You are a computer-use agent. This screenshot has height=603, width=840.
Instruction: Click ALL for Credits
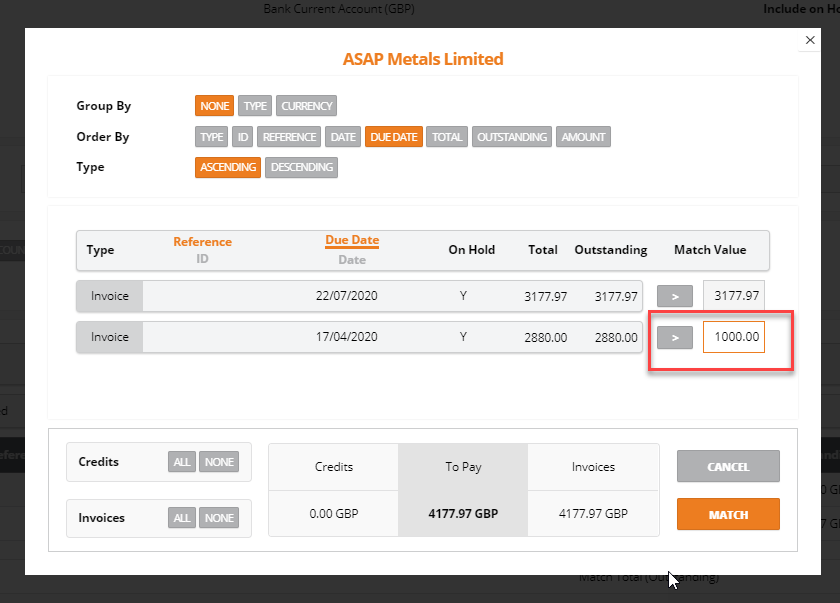(x=182, y=462)
